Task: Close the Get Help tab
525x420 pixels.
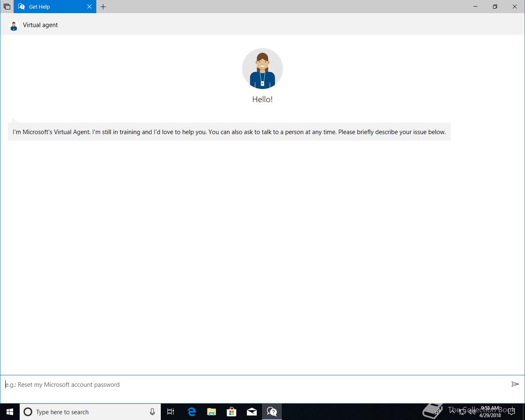Action: click(x=89, y=7)
